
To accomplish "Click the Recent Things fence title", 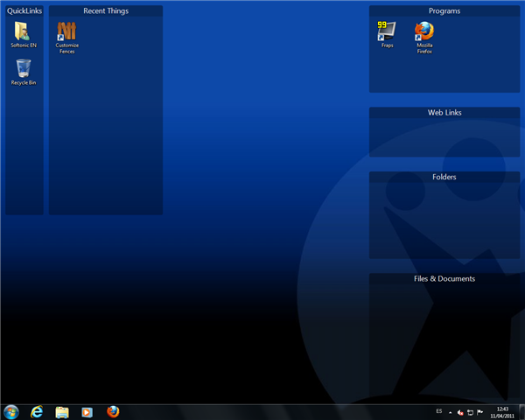I will point(106,11).
